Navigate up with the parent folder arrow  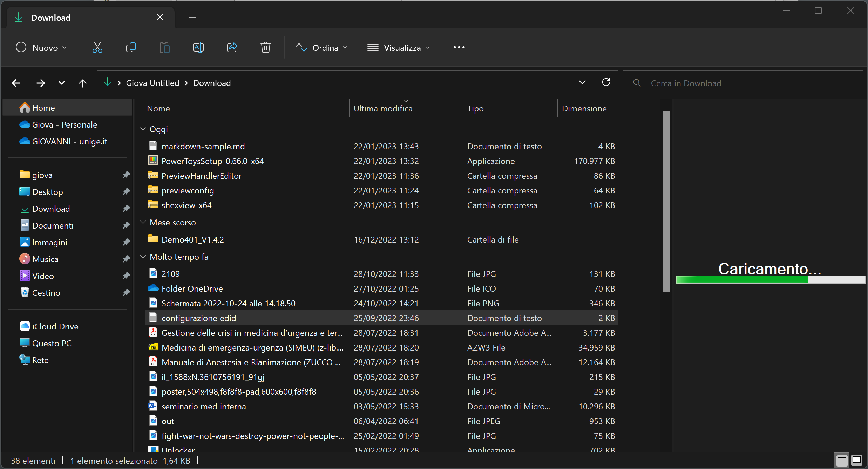click(83, 83)
